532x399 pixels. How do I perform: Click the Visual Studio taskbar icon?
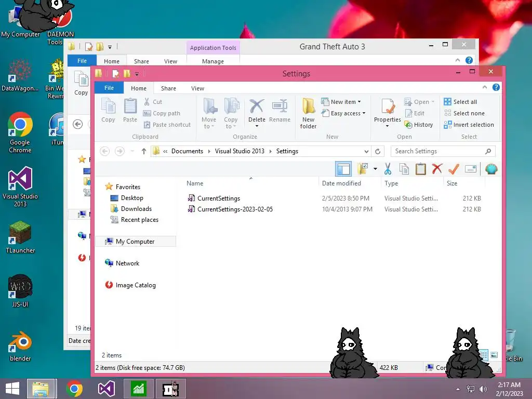click(106, 389)
